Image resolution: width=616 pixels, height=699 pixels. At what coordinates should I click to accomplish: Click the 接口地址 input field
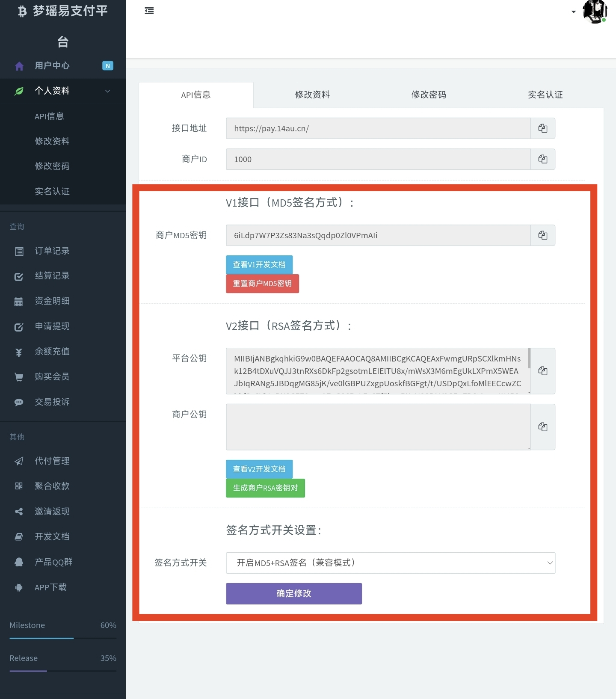(x=378, y=128)
